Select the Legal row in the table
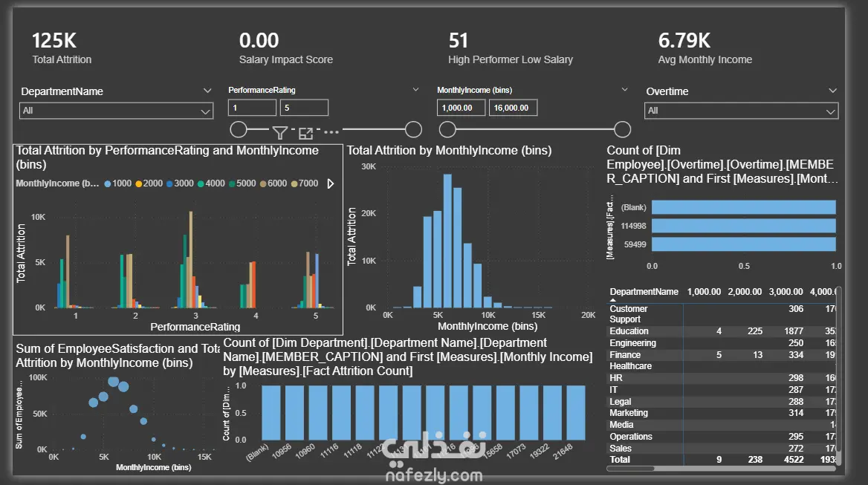The image size is (868, 485). click(x=722, y=402)
